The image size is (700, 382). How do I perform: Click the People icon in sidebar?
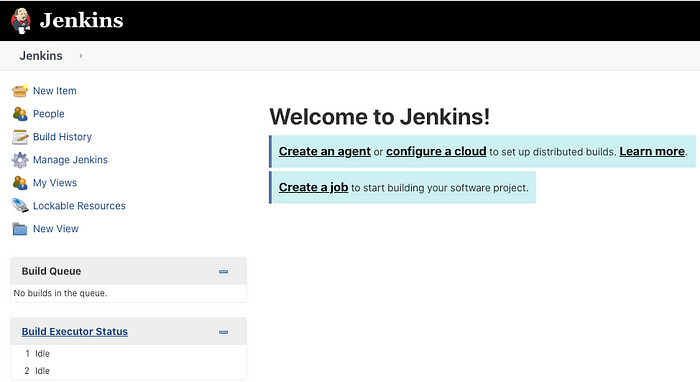tap(20, 114)
